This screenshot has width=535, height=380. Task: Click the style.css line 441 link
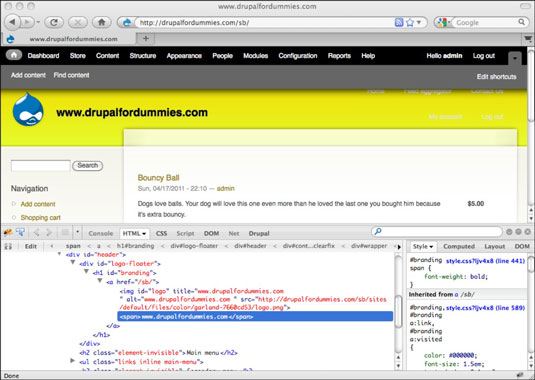(485, 261)
